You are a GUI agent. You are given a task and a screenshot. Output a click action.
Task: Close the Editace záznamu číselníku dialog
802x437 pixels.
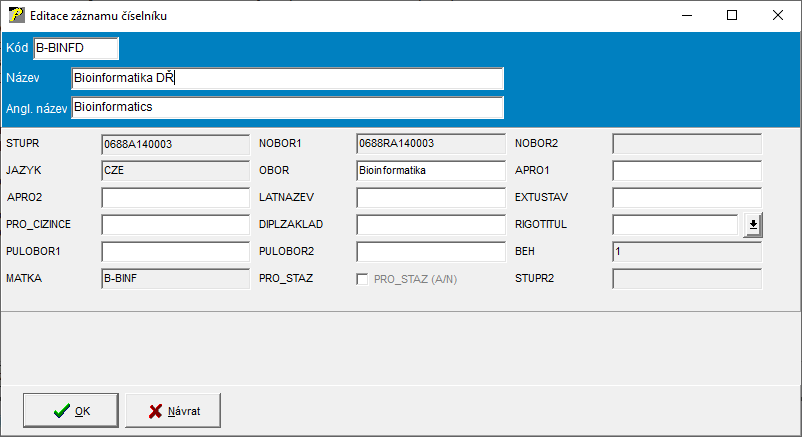pyautogui.click(x=778, y=16)
